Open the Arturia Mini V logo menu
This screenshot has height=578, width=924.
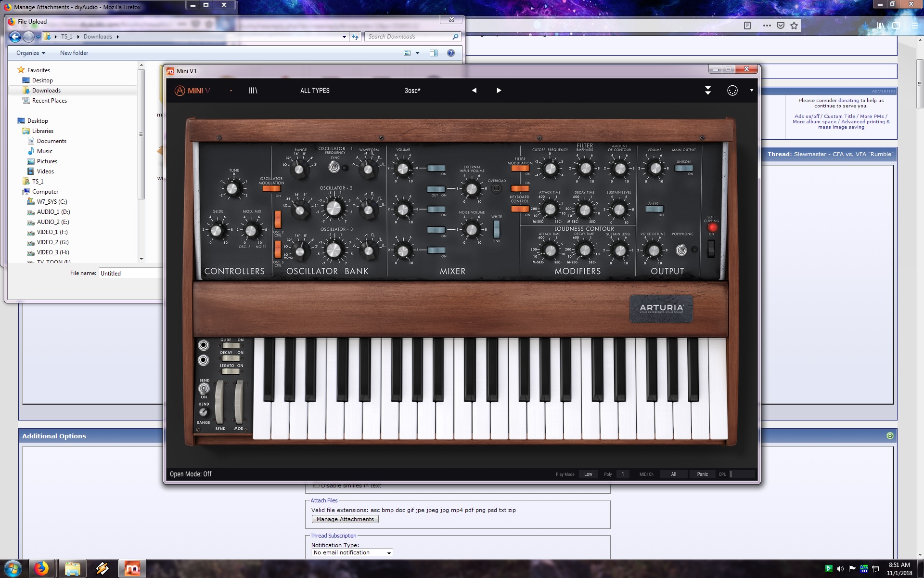(192, 91)
